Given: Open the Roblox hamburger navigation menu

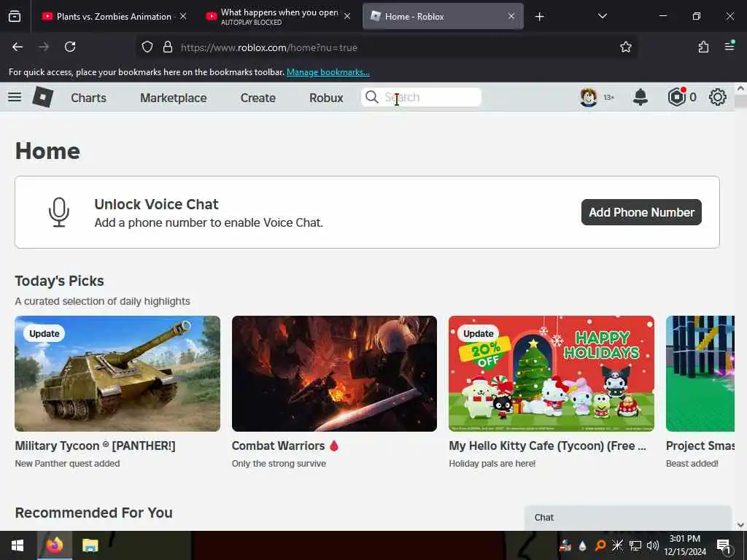Looking at the screenshot, I should pos(15,97).
